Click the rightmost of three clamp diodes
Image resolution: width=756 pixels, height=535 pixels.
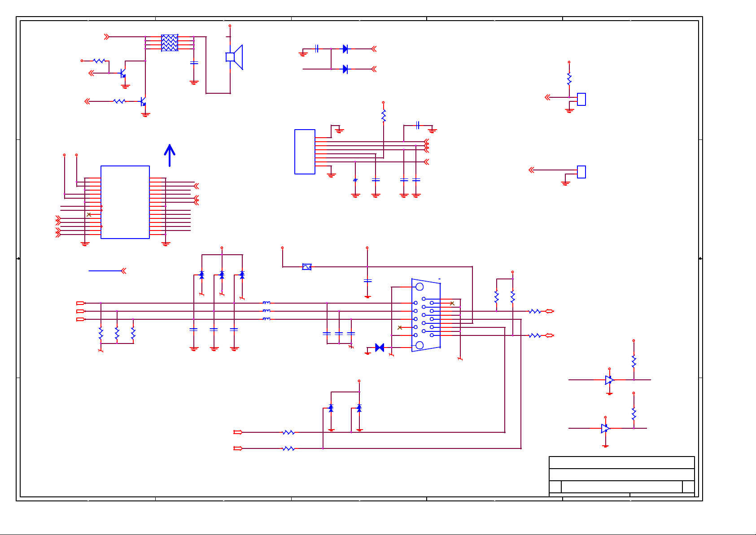[x=242, y=274]
